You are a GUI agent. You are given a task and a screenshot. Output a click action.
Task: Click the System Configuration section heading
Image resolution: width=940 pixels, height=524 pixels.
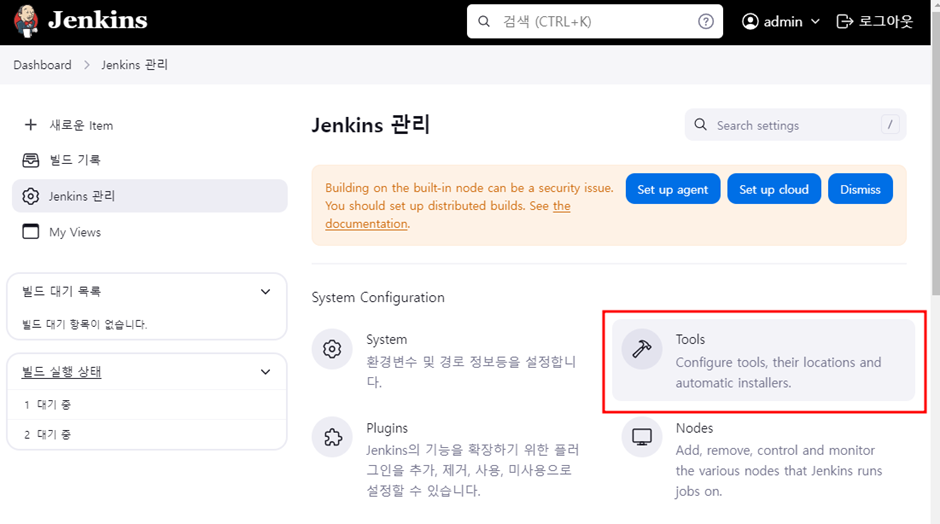[378, 297]
